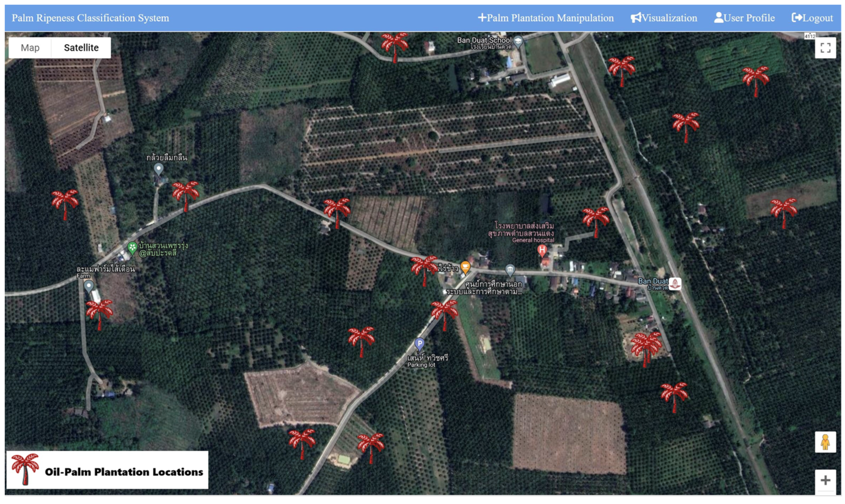Click the orange cafe coffee cup marker
The image size is (845, 504).
465,267
